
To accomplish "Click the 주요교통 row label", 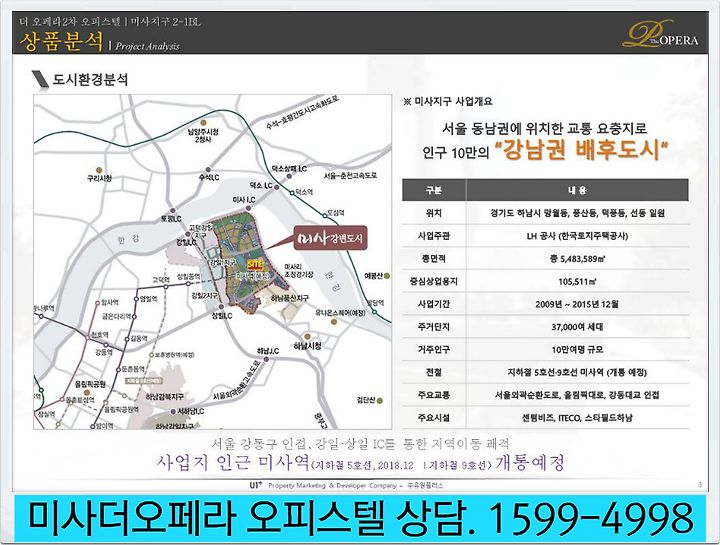I will pos(434,395).
